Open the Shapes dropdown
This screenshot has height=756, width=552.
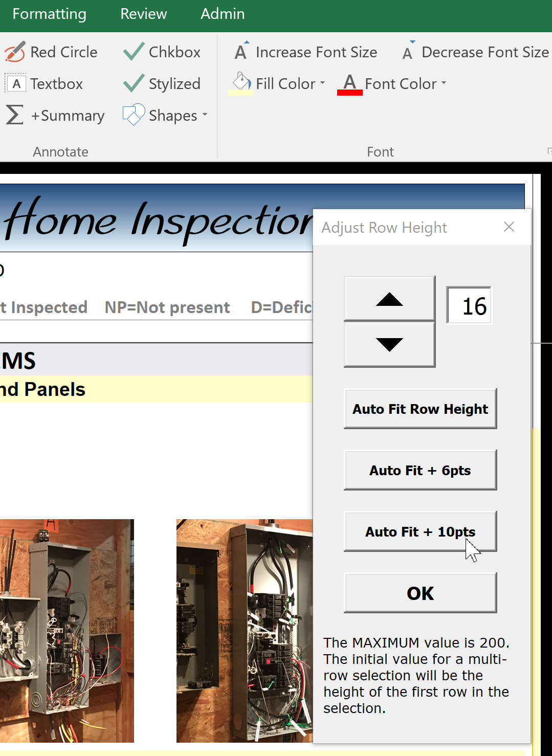coord(205,115)
